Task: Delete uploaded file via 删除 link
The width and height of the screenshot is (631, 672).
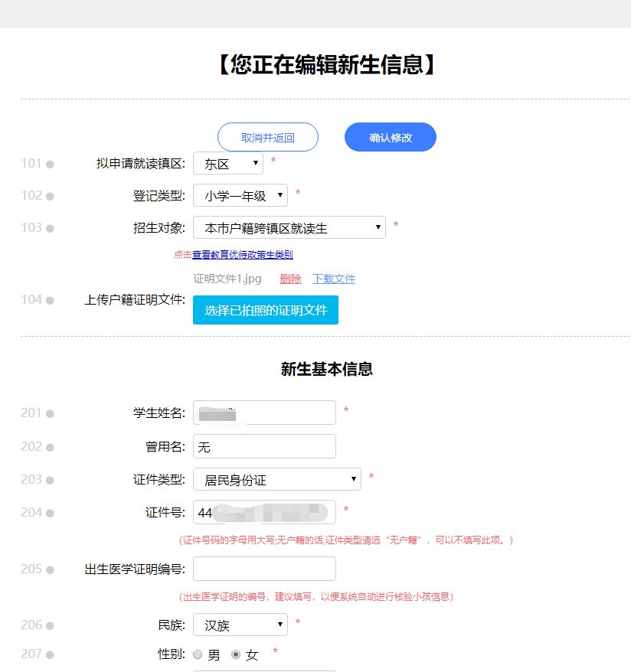Action: click(x=291, y=279)
